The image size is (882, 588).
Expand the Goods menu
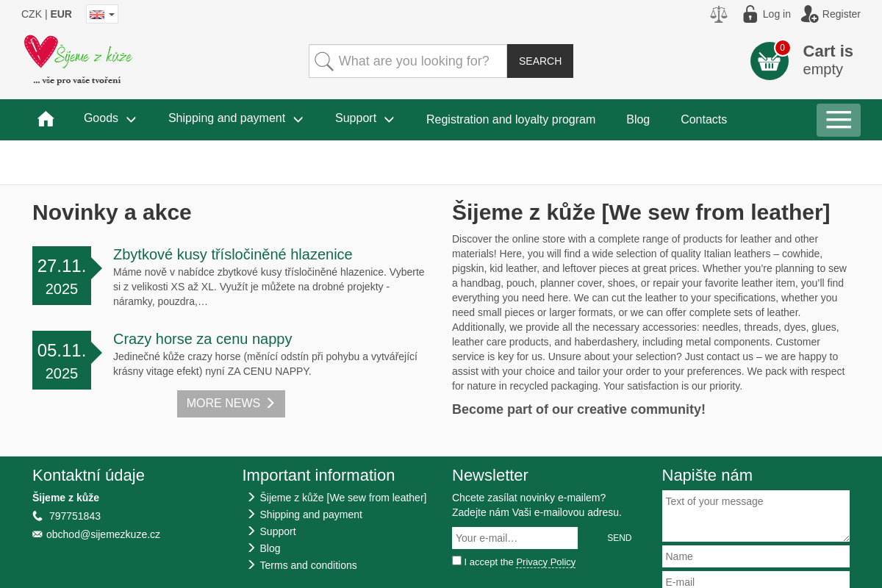(110, 118)
